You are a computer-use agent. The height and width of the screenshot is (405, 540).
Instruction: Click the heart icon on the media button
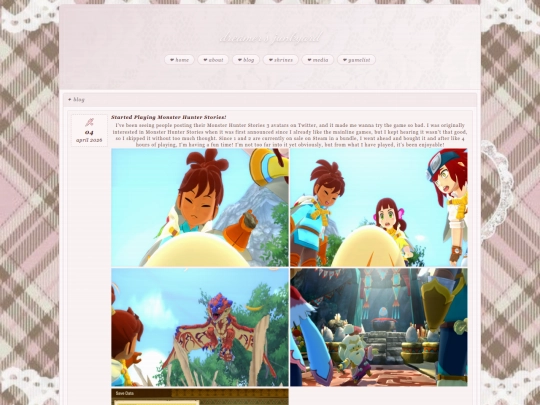pos(309,60)
